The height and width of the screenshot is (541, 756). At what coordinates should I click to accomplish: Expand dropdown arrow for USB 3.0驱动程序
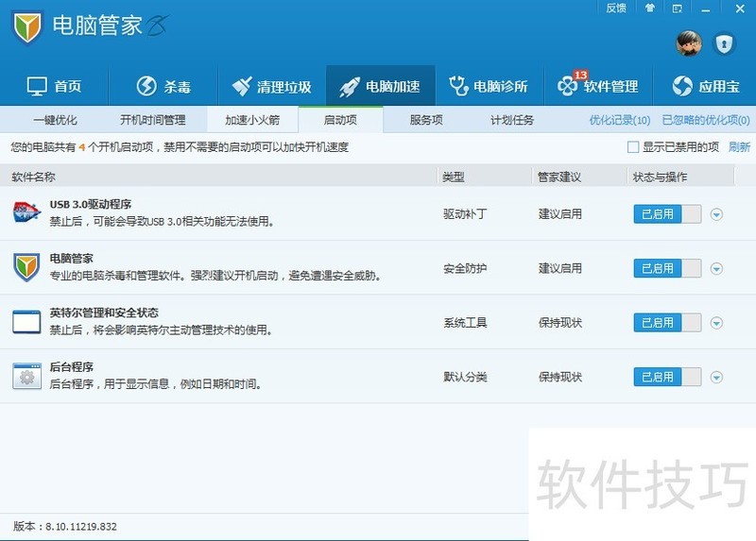[x=716, y=214]
